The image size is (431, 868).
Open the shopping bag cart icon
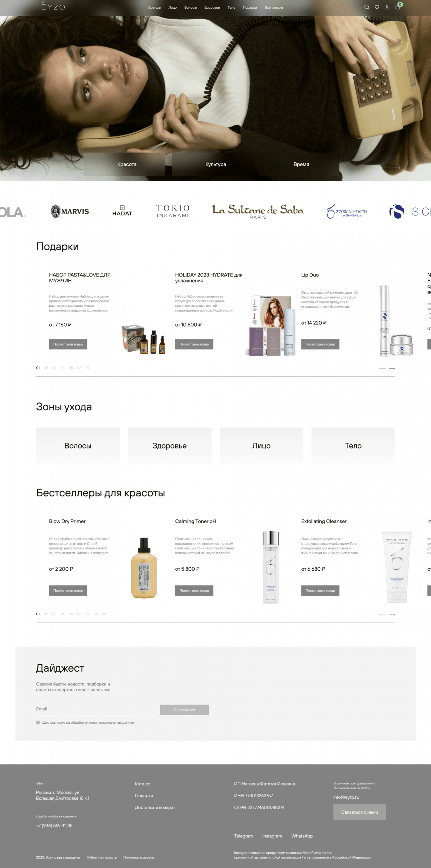pos(398,7)
